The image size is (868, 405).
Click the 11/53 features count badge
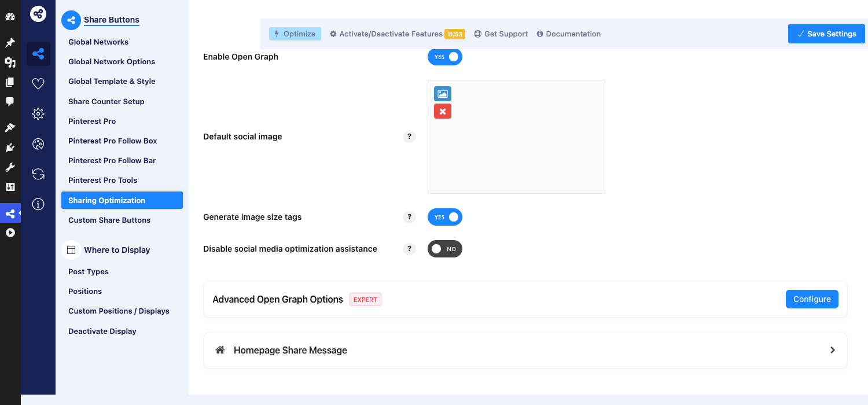455,34
